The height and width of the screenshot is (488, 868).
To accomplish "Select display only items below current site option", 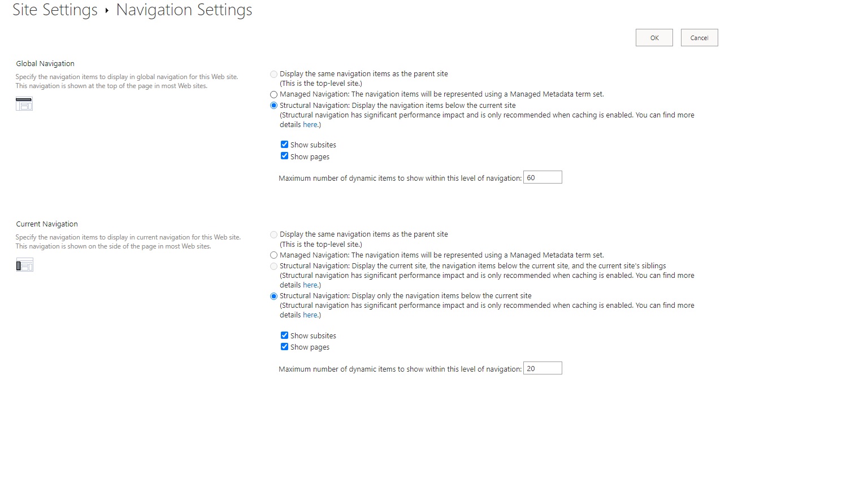I will click(x=274, y=295).
